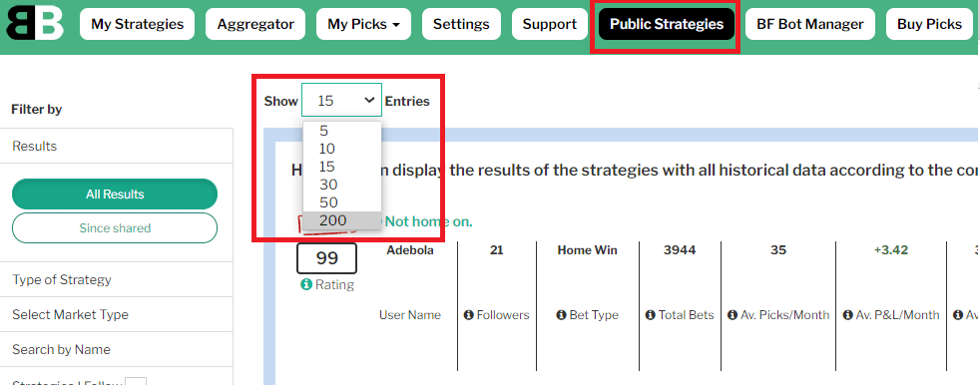
Task: Click the info icon next to Av. Picks/Month
Action: [733, 315]
